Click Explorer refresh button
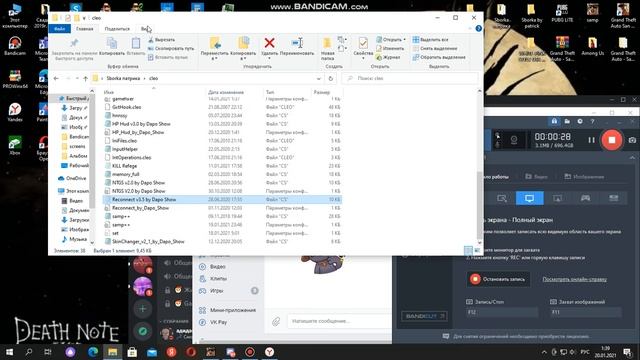 tap(331, 78)
